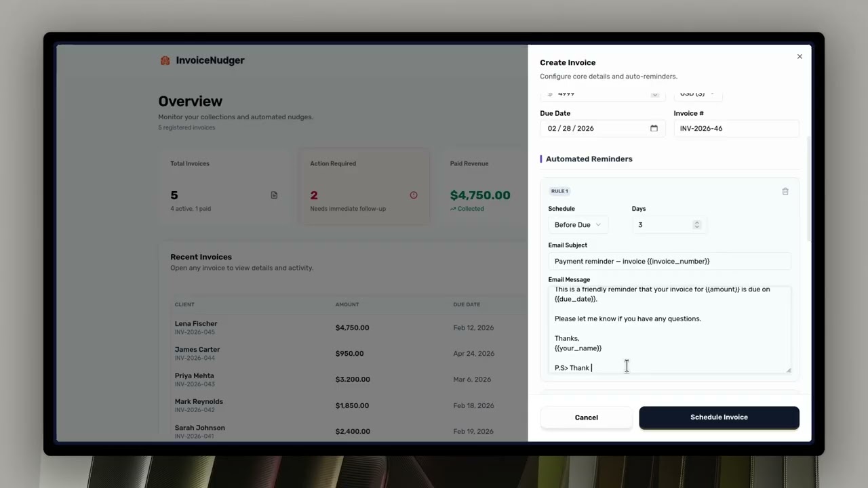Click inside the Email Message textarea
The width and height of the screenshot is (868, 488).
coord(669,329)
